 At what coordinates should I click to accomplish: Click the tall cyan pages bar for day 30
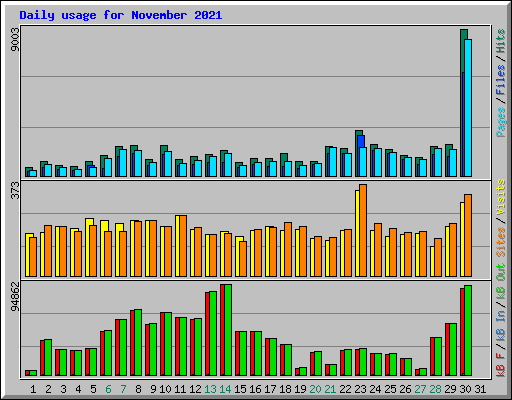coord(468,108)
